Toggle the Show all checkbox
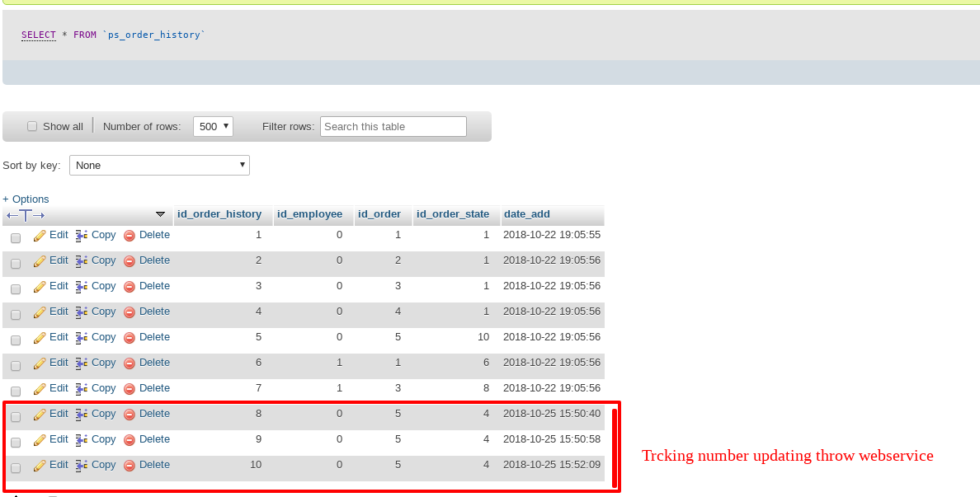This screenshot has width=980, height=497. 32,126
